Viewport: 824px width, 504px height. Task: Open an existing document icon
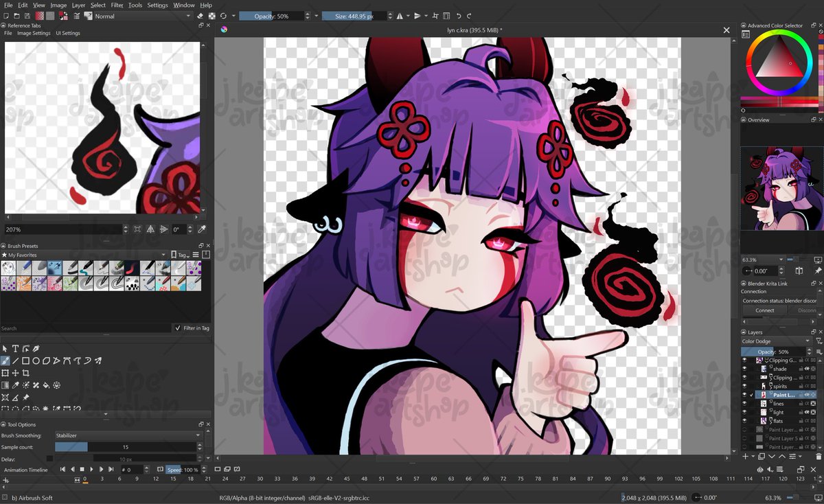[16, 16]
